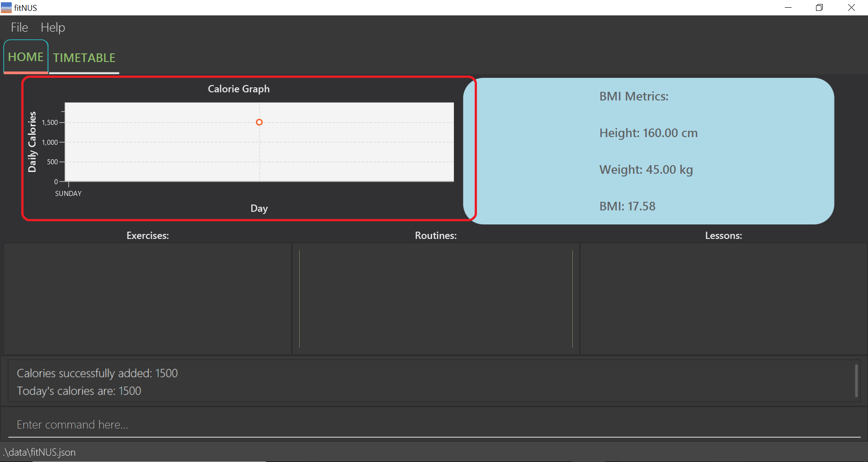Image resolution: width=868 pixels, height=462 pixels.
Task: Click the orange data point on Calorie Graph
Action: pos(259,122)
